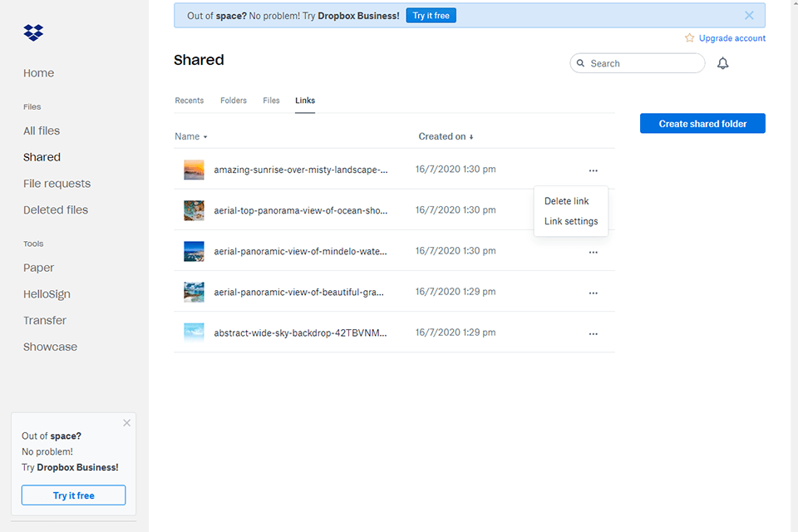Viewport: 798px width, 532px height.
Task: Open the aerial-top-panorama ocean thumbnail
Action: pyautogui.click(x=194, y=210)
